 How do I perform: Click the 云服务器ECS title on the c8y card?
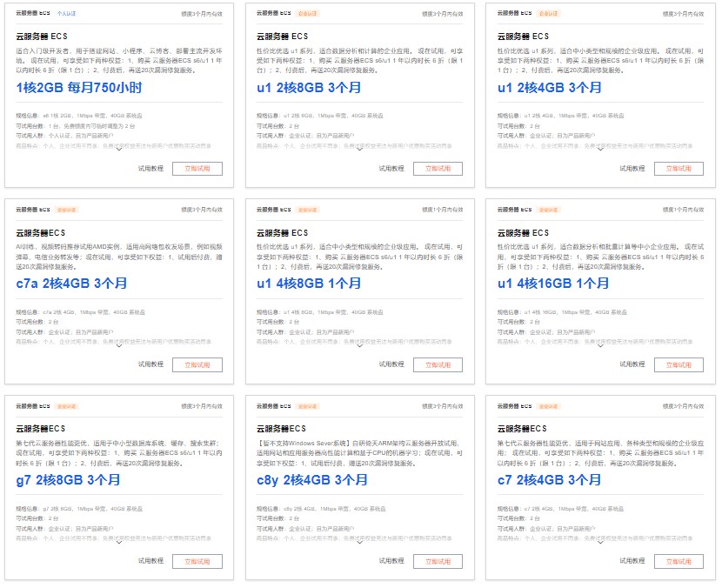pyautogui.click(x=281, y=429)
